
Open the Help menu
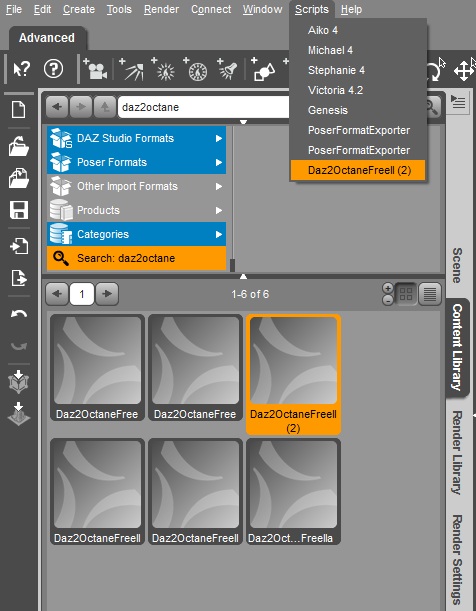[351, 9]
